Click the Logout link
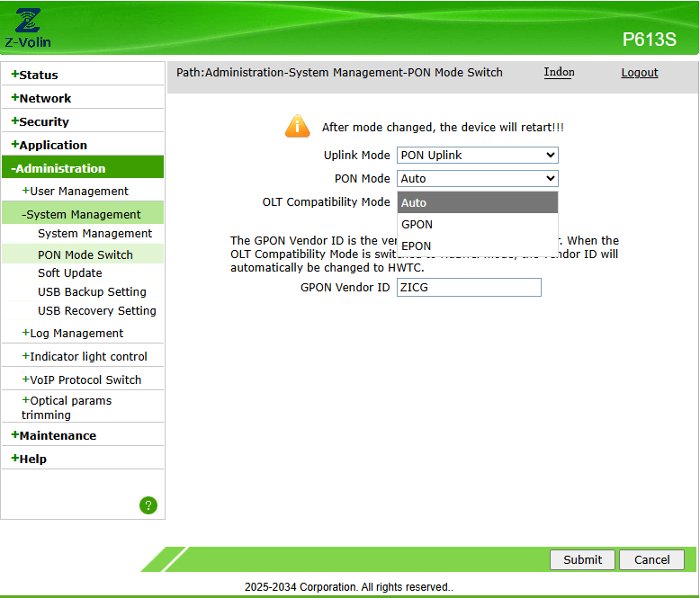The height and width of the screenshot is (598, 700). [640, 72]
